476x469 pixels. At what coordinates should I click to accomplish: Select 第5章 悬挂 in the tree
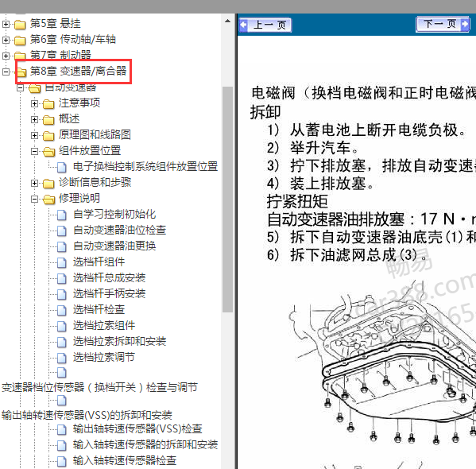tap(56, 23)
